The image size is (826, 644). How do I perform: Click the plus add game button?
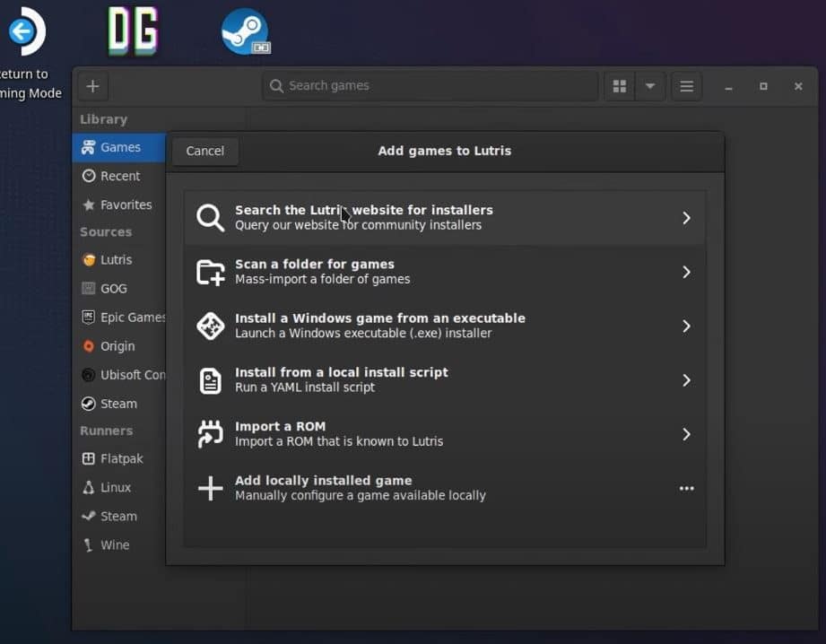92,86
